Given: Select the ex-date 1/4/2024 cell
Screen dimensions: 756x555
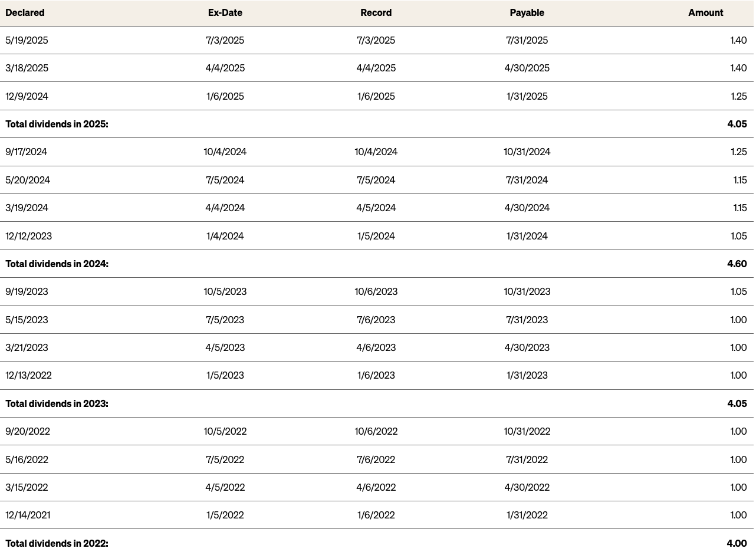Looking at the screenshot, I should (225, 236).
